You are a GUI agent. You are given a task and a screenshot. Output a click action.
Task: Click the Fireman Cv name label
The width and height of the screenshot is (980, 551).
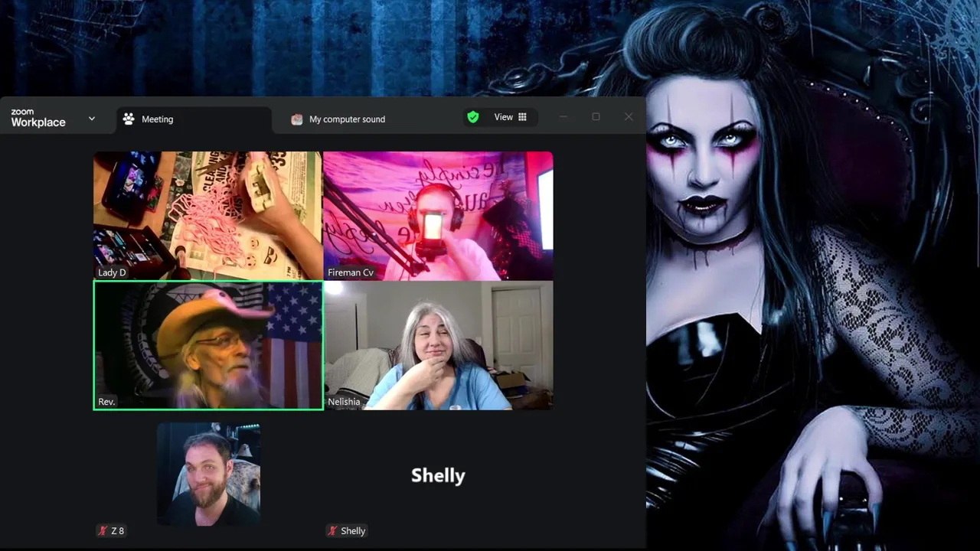pos(351,272)
